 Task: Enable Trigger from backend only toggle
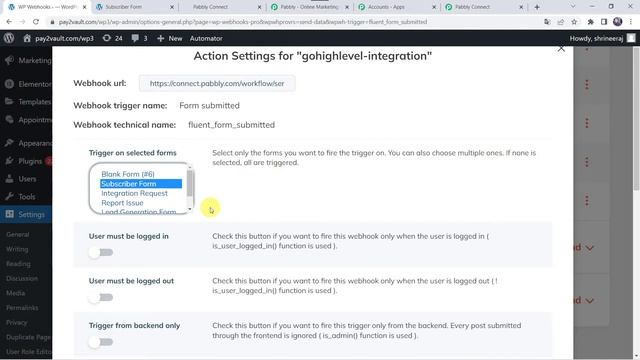(x=100, y=342)
